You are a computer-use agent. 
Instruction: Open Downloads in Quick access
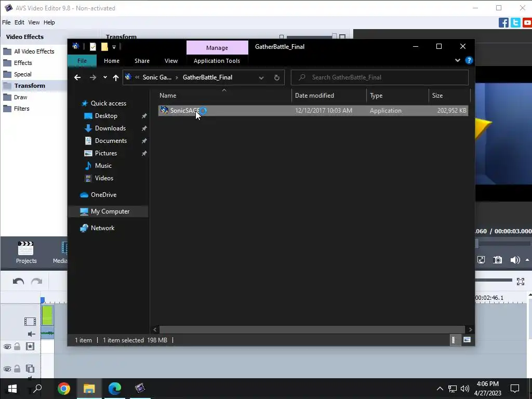click(x=110, y=128)
